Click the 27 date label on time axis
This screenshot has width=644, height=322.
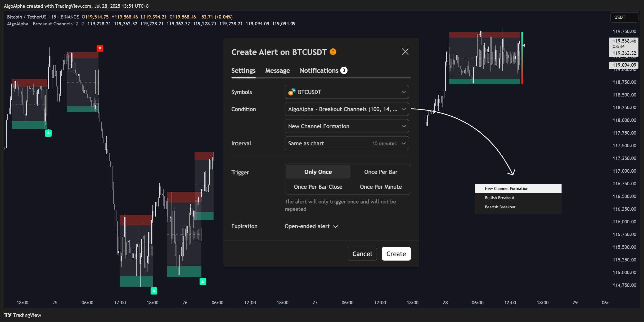click(315, 303)
